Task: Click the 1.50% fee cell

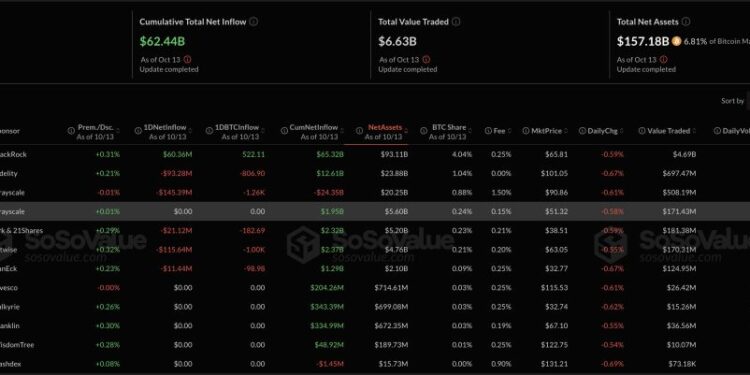Action: 501,192
